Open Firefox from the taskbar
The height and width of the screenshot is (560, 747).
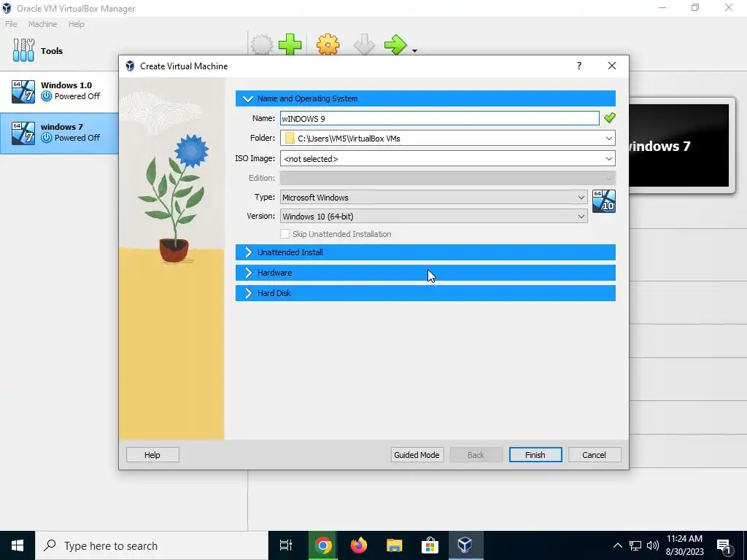359,545
